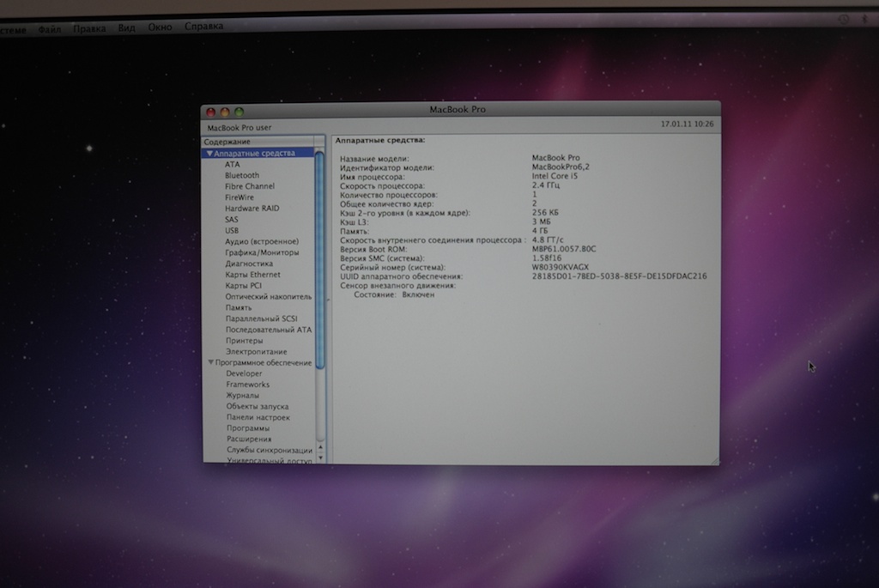879x588 pixels.
Task: Select Аудио (встроенное) entry
Action: pos(262,241)
